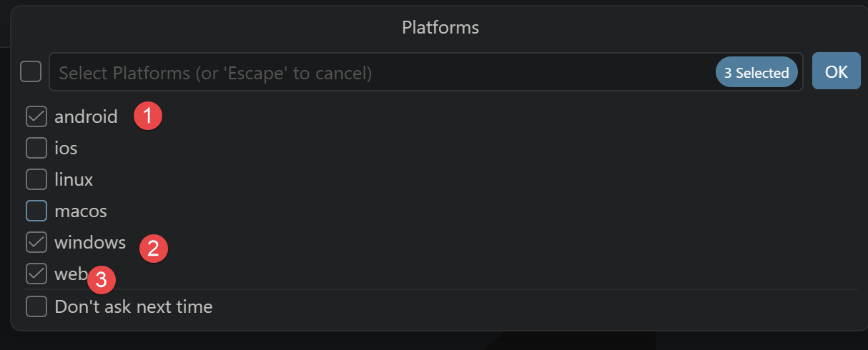Image resolution: width=868 pixels, height=350 pixels.
Task: Toggle the select-all checkbox beside the search box
Action: point(31,71)
